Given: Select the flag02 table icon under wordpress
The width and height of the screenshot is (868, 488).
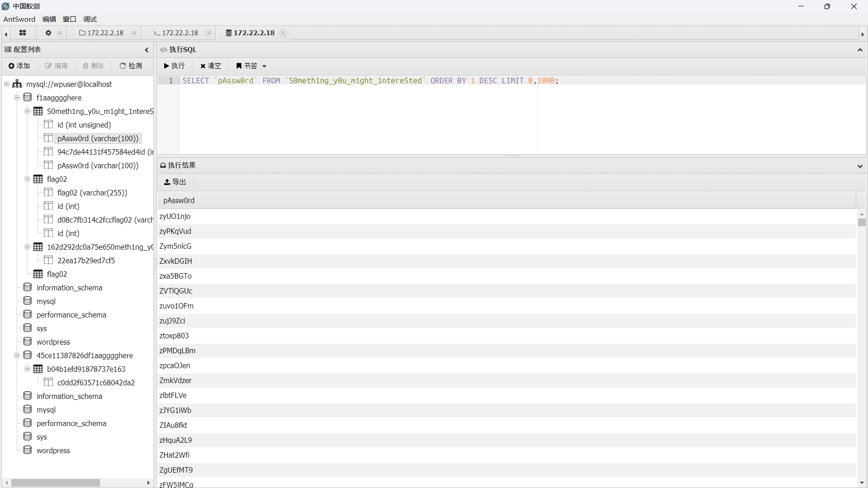Looking at the screenshot, I should [x=38, y=274].
